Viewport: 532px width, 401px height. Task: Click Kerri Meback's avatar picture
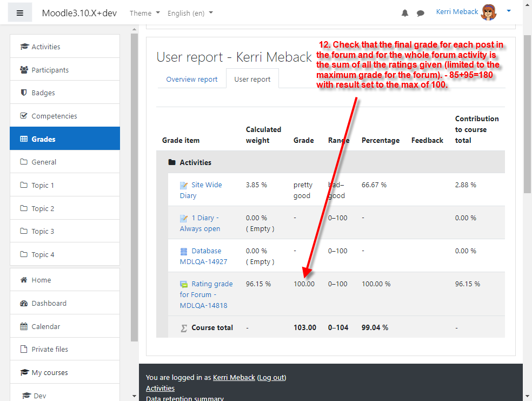click(x=489, y=12)
